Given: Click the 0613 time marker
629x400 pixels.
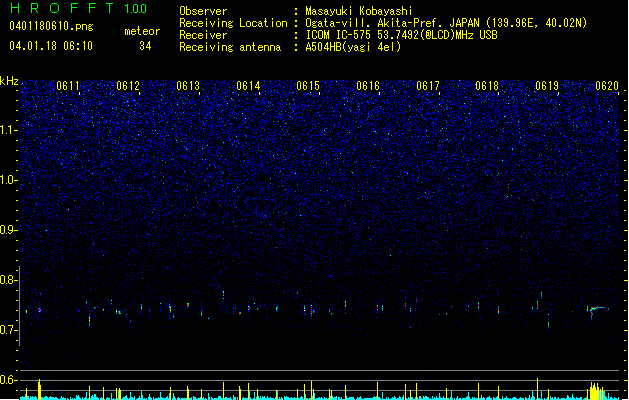Looking at the screenshot, I should 188,86.
